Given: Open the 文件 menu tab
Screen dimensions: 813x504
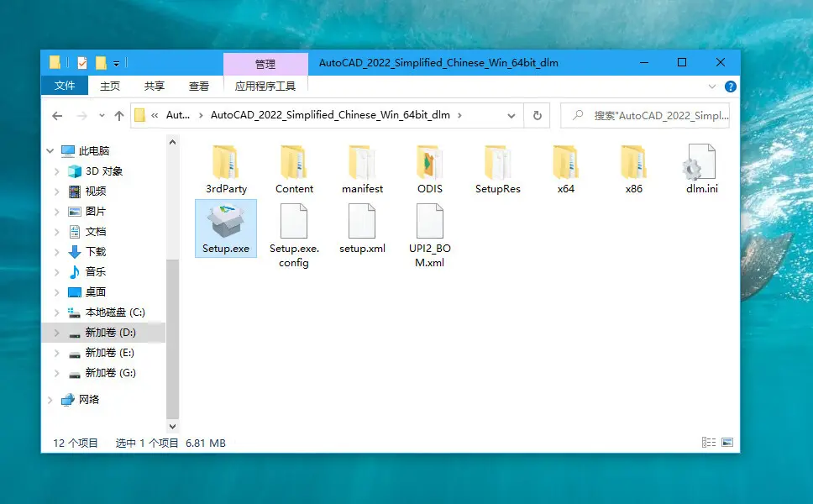Looking at the screenshot, I should point(65,86).
